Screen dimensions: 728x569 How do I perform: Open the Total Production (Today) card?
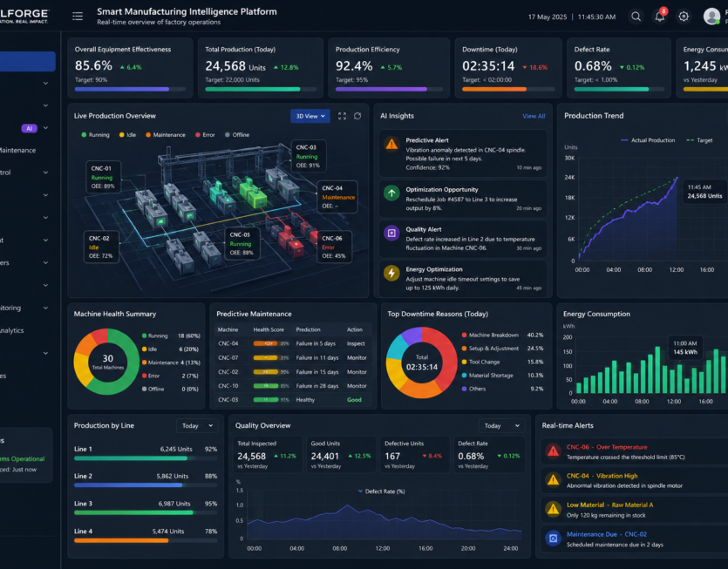tap(260, 68)
